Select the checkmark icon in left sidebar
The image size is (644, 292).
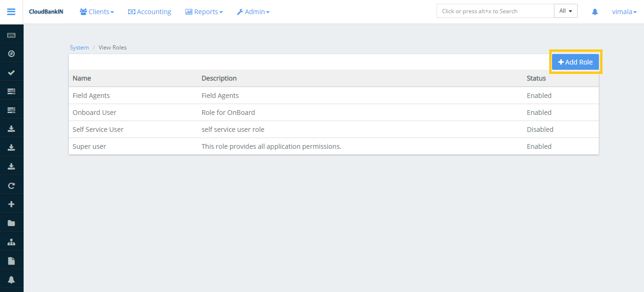tap(11, 73)
